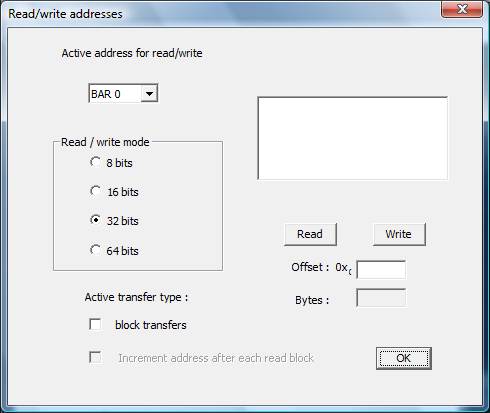Click the Read button
The width and height of the screenshot is (490, 413).
pyautogui.click(x=310, y=234)
